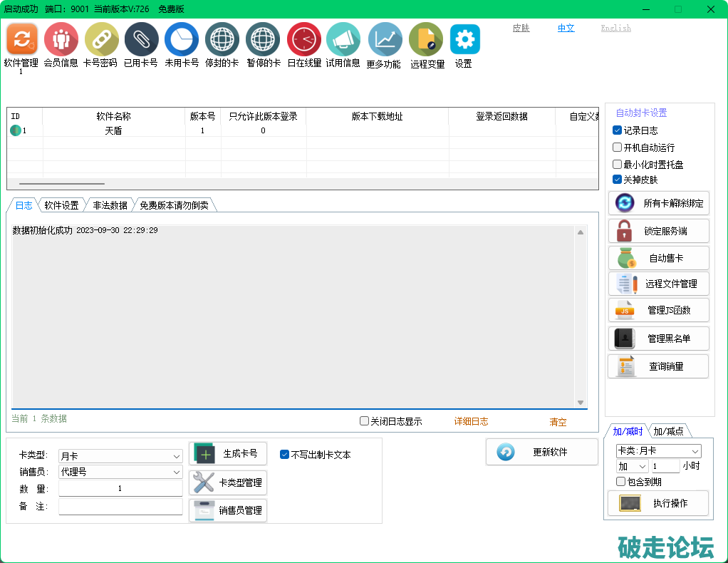Click the 日在线量 clock icon

[x=304, y=39]
